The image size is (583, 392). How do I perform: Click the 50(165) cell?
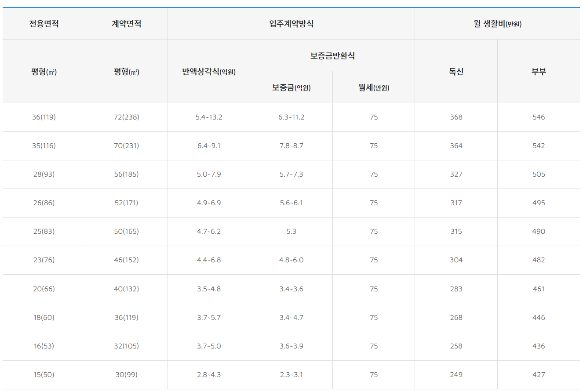click(x=126, y=232)
